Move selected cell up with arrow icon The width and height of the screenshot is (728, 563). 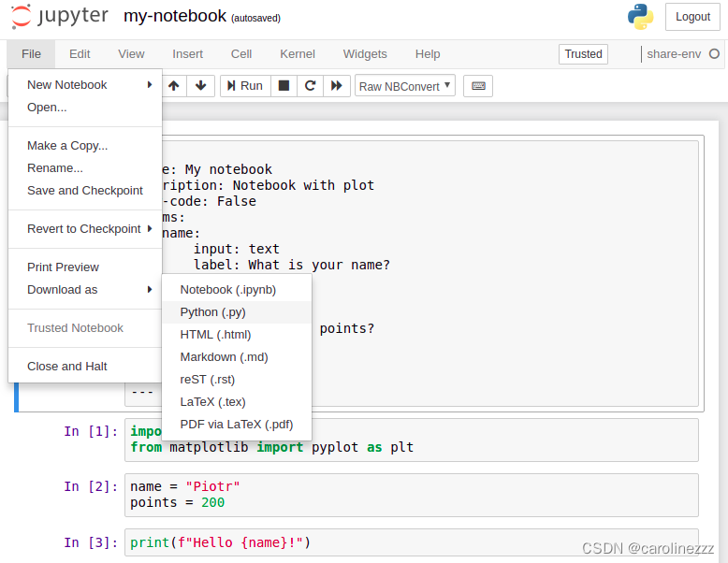coord(174,86)
